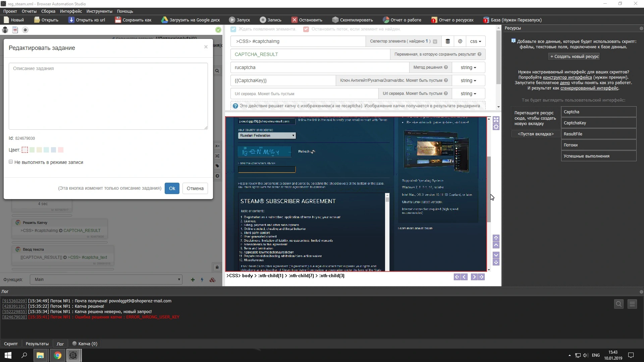Open the debug bug icon
Image resolution: width=644 pixels, height=362 pixels.
(x=5, y=30)
